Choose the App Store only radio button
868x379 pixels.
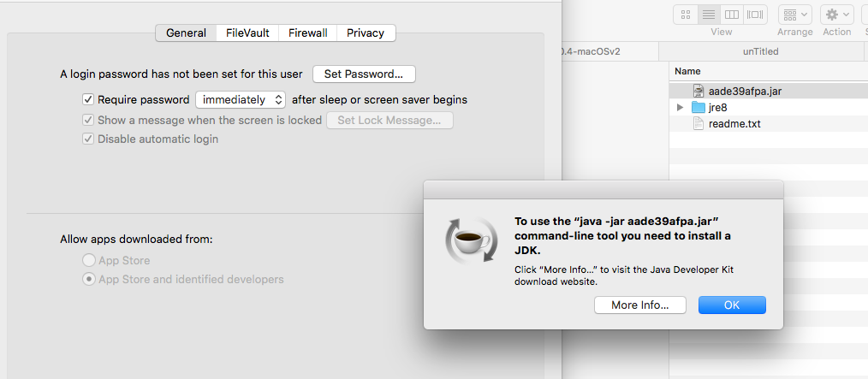88,260
